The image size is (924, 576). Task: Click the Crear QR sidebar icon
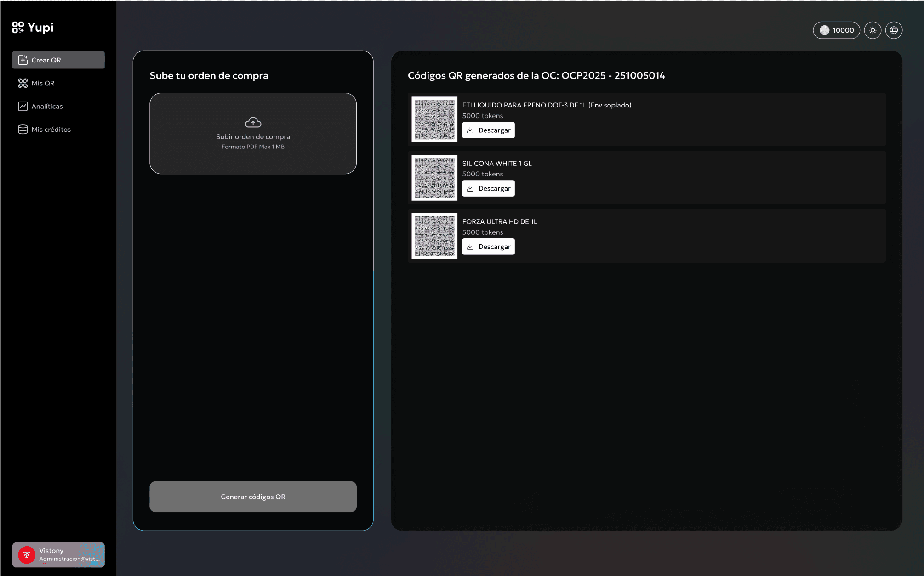[23, 60]
